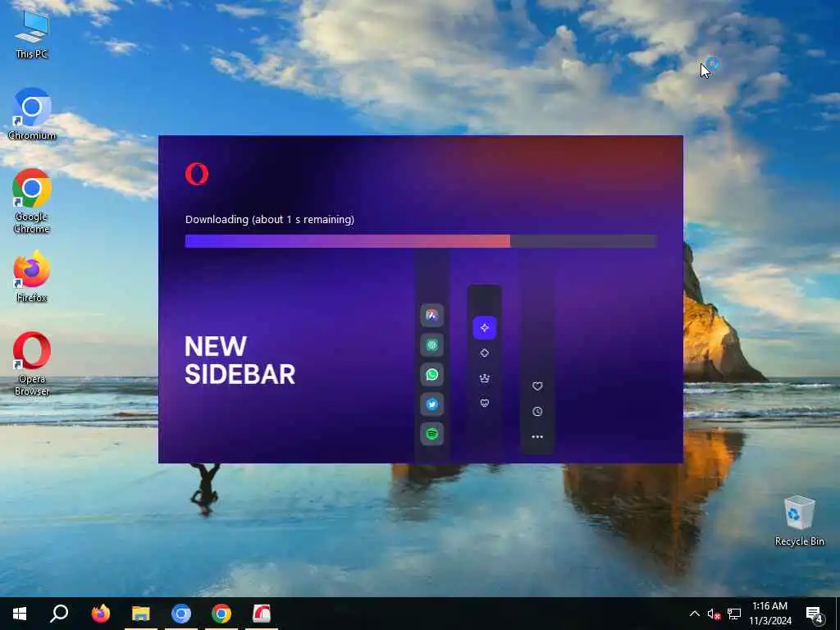The height and width of the screenshot is (630, 840).
Task: Click the Twitter icon in sidebar preview
Action: [x=431, y=404]
